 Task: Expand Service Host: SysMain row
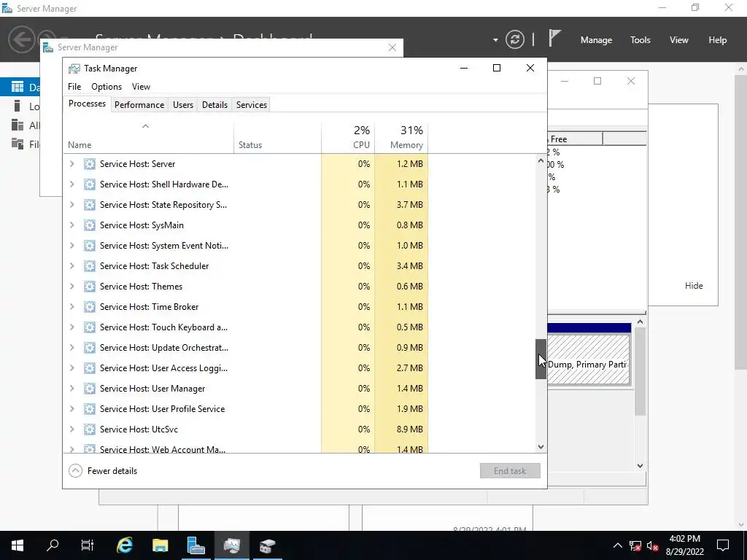point(72,225)
